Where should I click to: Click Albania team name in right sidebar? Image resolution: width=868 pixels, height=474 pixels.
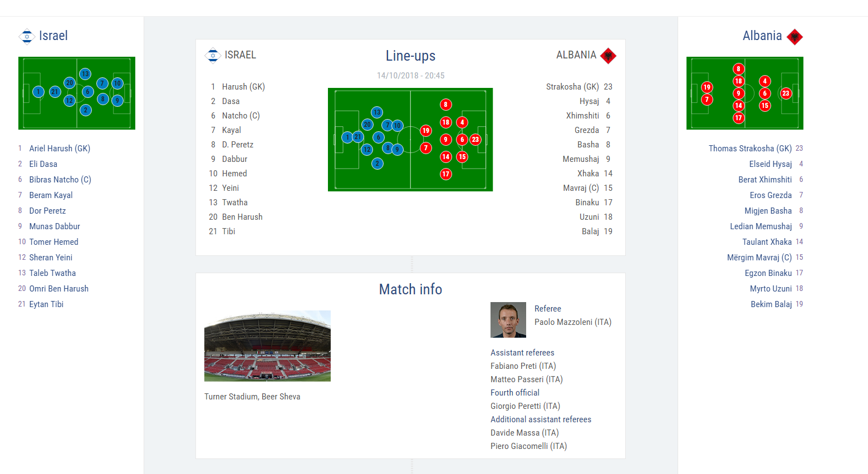[x=762, y=36]
